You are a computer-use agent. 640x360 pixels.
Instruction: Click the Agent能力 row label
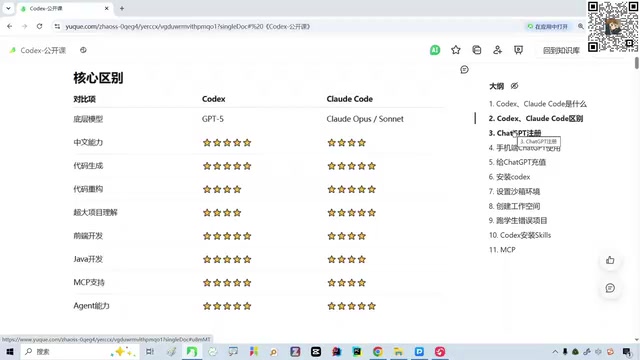pyautogui.click(x=91, y=306)
